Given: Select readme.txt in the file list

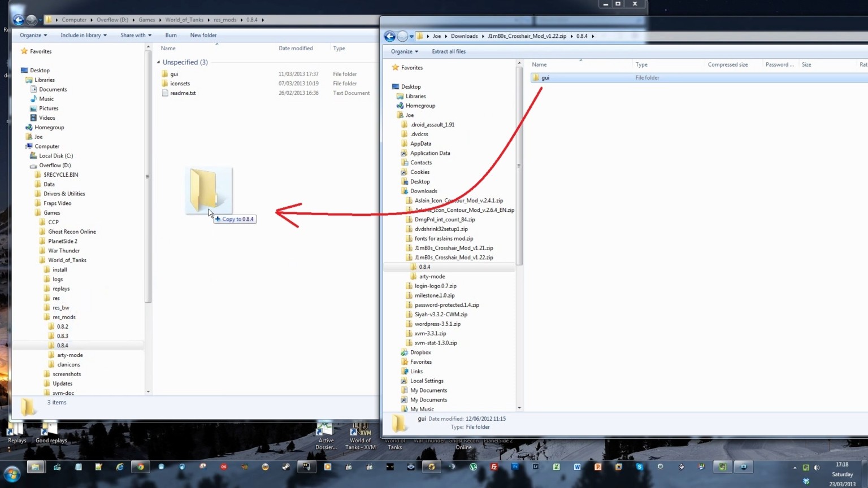Looking at the screenshot, I should point(183,93).
